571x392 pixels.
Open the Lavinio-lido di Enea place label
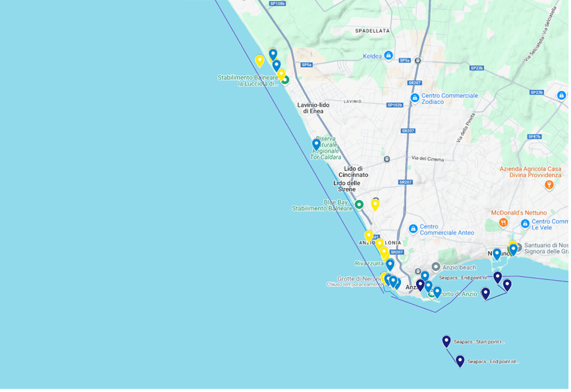click(313, 108)
